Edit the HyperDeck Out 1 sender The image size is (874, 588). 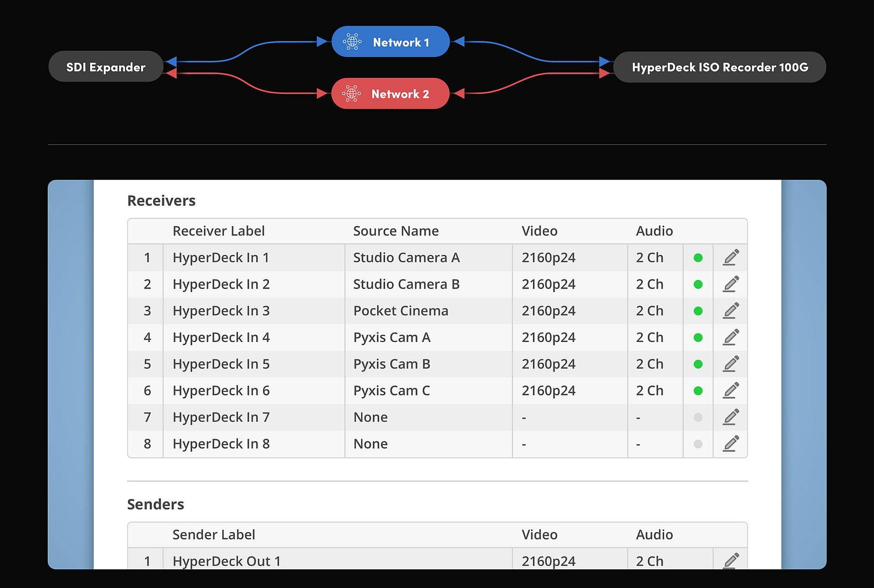tap(731, 561)
